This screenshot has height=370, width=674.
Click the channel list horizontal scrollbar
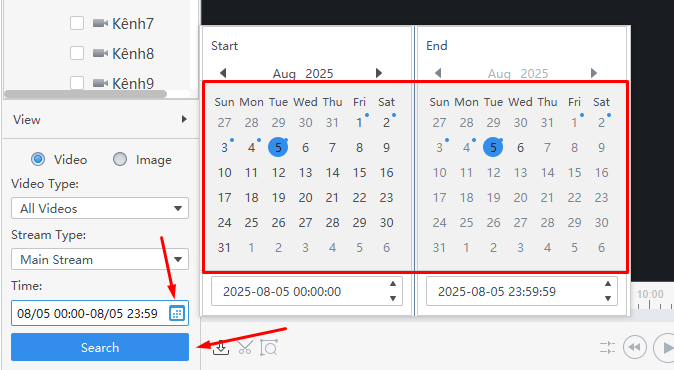click(85, 94)
